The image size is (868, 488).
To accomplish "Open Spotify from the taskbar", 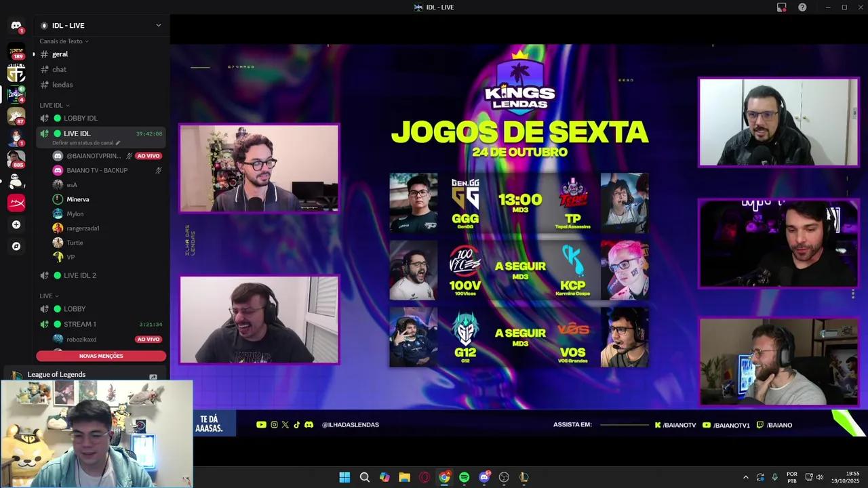I will click(464, 477).
